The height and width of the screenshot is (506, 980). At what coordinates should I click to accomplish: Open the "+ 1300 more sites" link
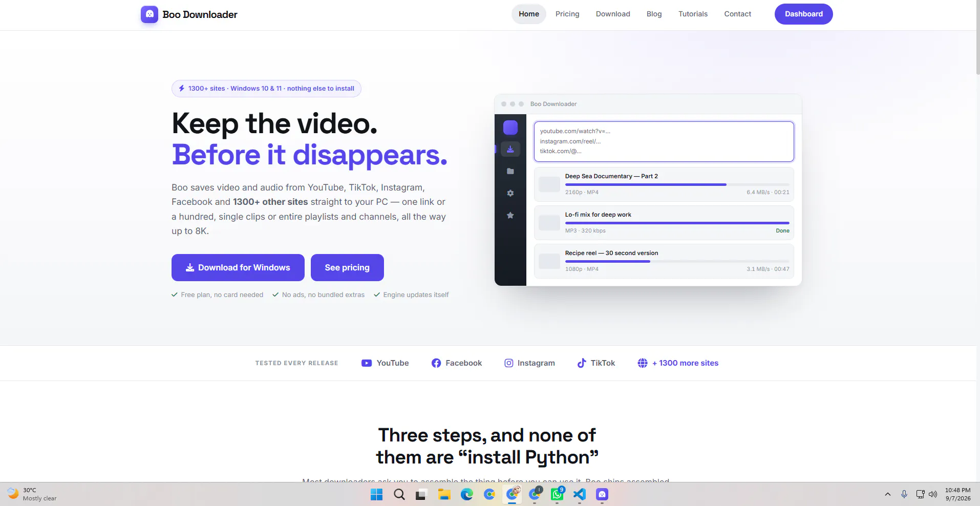point(685,363)
